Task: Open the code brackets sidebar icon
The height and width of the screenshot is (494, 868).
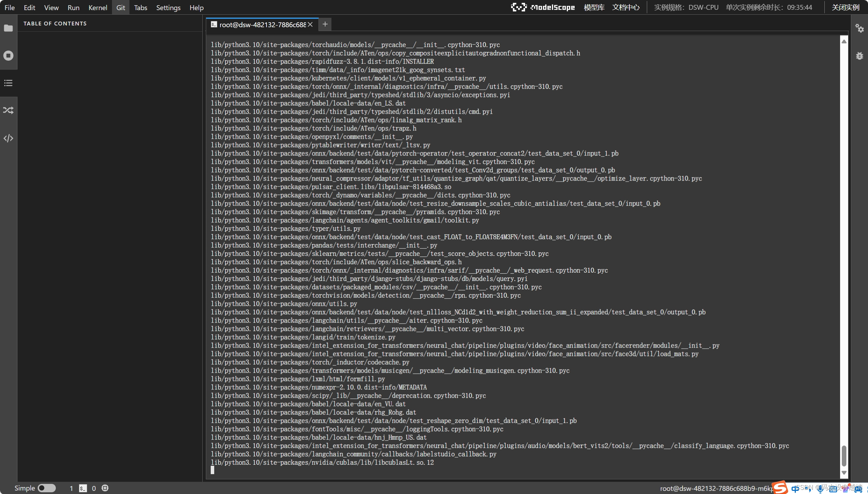Action: pos(8,138)
